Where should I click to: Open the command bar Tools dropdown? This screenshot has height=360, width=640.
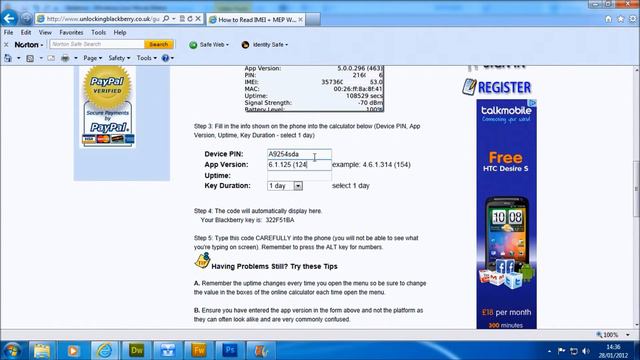point(147,58)
